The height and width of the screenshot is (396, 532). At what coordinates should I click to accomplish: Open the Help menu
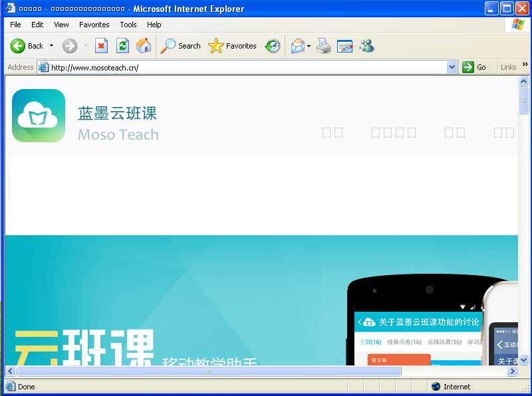(154, 25)
